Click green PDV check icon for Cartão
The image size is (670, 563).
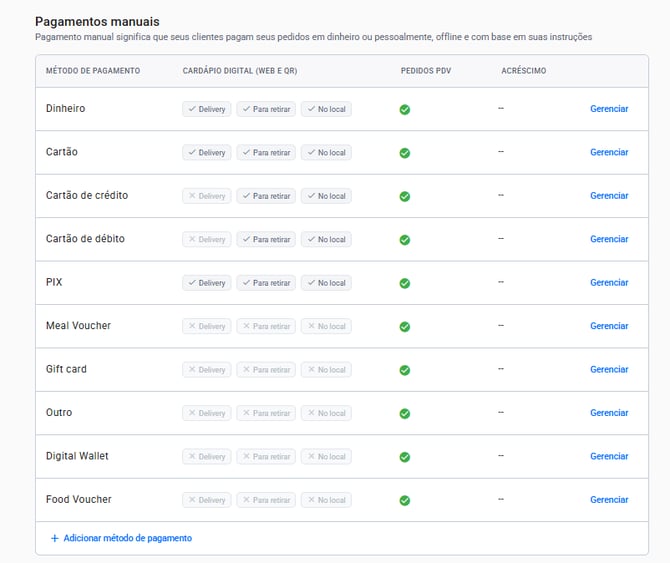click(405, 153)
